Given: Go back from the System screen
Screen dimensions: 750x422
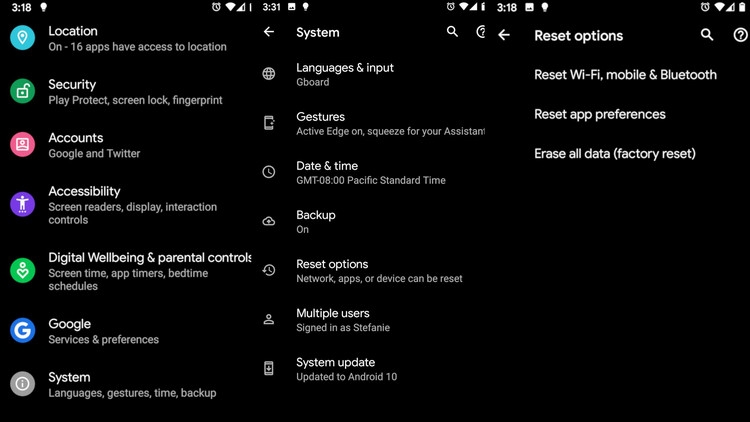Looking at the screenshot, I should (x=269, y=32).
